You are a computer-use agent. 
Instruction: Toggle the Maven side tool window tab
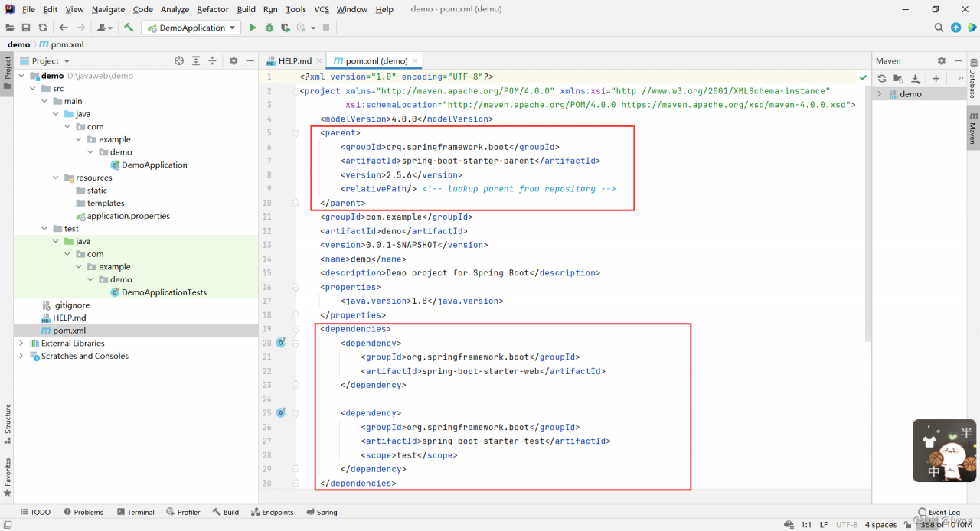pyautogui.click(x=973, y=127)
